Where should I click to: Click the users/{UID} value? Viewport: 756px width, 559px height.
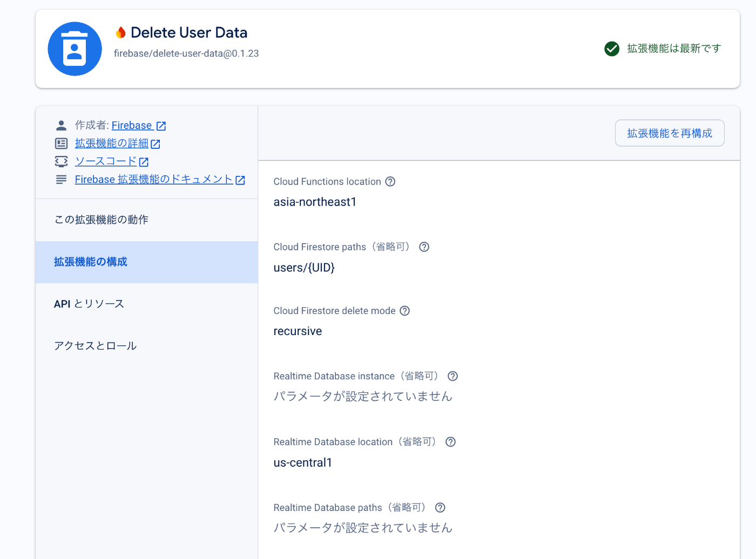click(304, 268)
